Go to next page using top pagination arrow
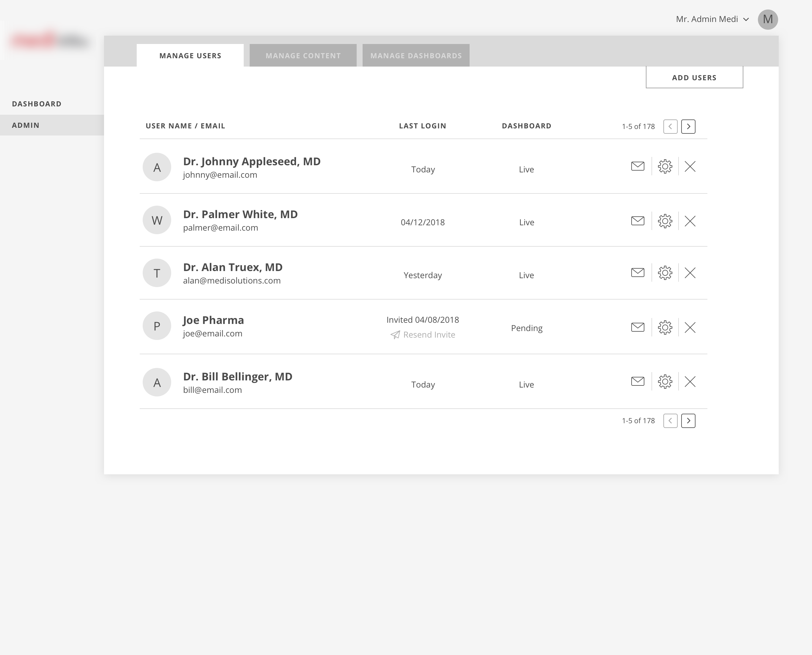This screenshot has width=812, height=655. click(x=688, y=126)
